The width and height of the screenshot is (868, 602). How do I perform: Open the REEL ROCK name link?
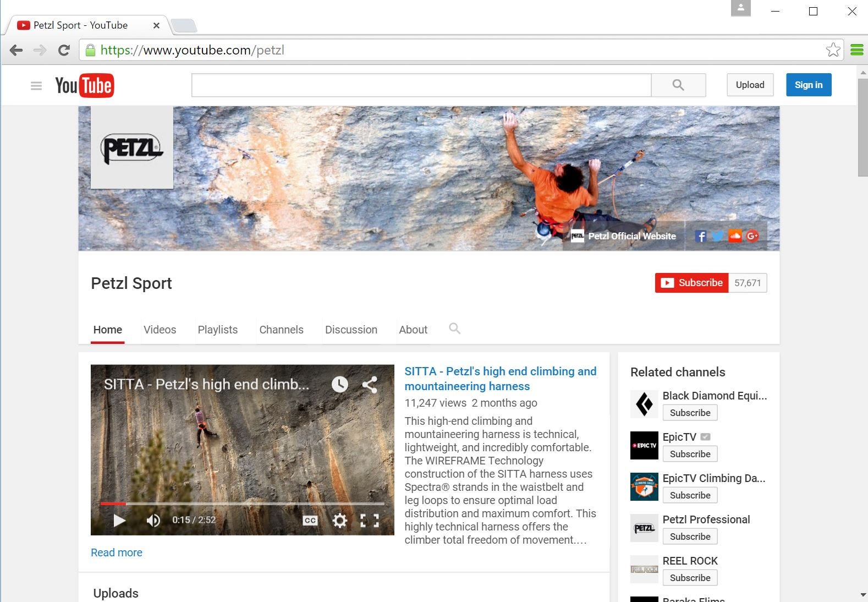[x=690, y=561]
